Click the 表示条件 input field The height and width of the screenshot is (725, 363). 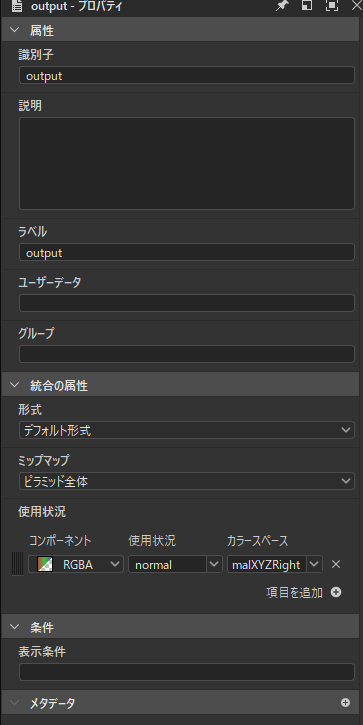tap(187, 672)
